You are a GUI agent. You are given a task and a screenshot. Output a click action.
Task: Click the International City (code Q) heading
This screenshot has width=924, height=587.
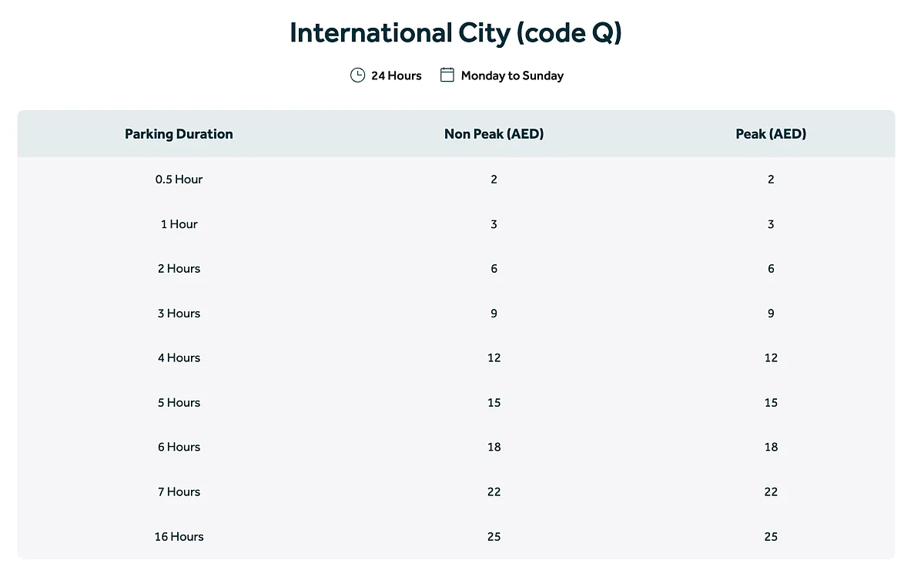(x=455, y=33)
